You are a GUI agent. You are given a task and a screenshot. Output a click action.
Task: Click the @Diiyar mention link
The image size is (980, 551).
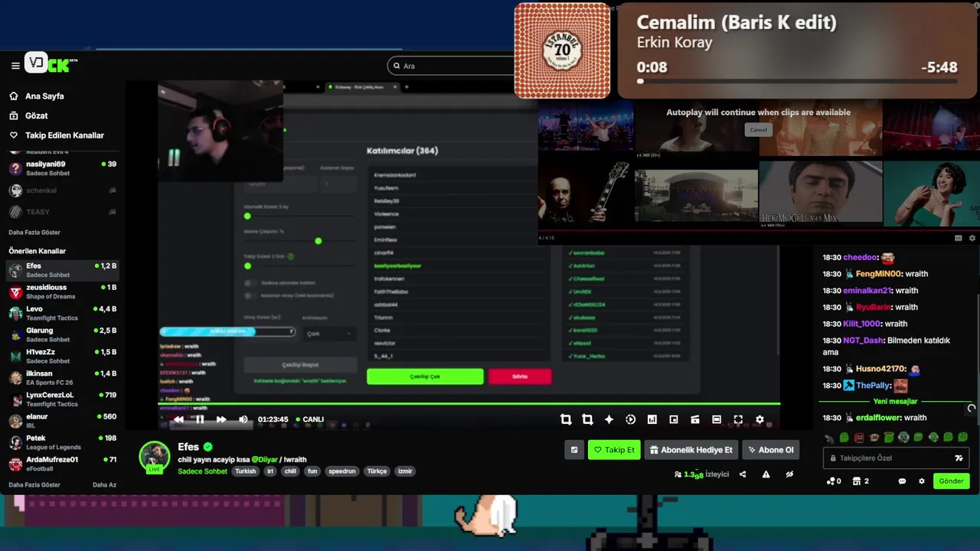(264, 459)
